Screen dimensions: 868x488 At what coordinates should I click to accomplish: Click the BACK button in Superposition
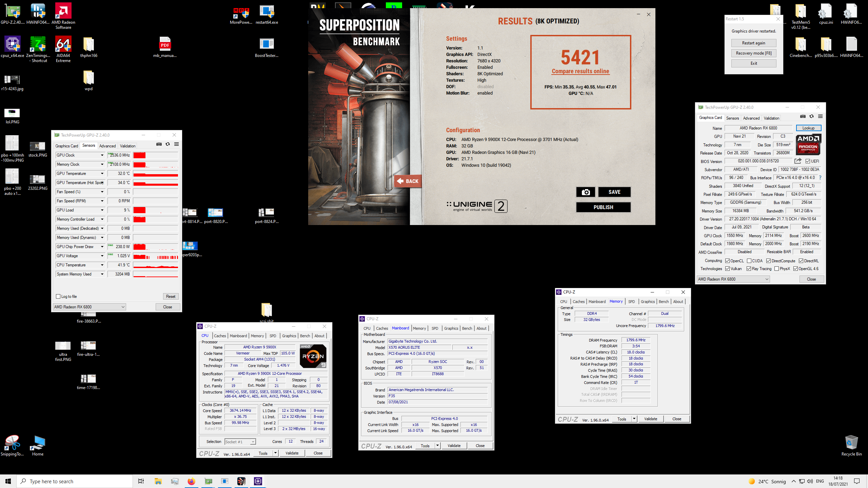[408, 181]
